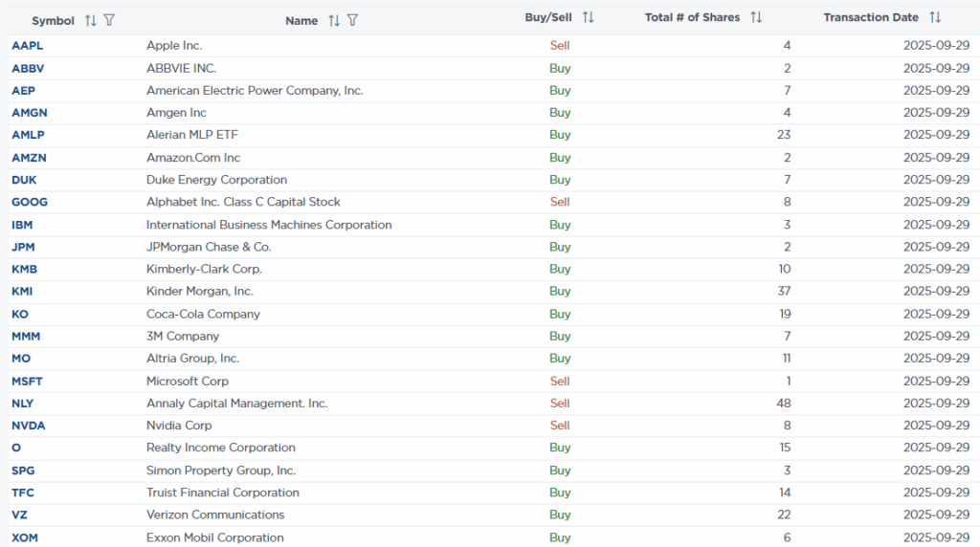Click share count 22 in VZ row
980x547 pixels.
784,515
